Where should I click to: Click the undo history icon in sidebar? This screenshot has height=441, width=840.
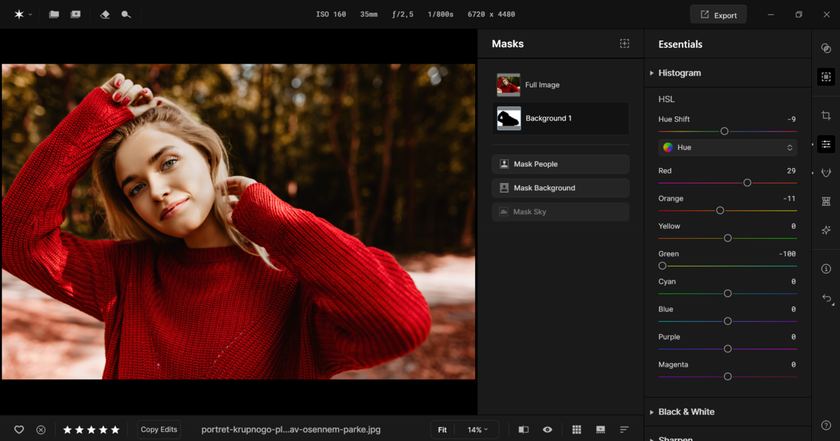pyautogui.click(x=827, y=298)
